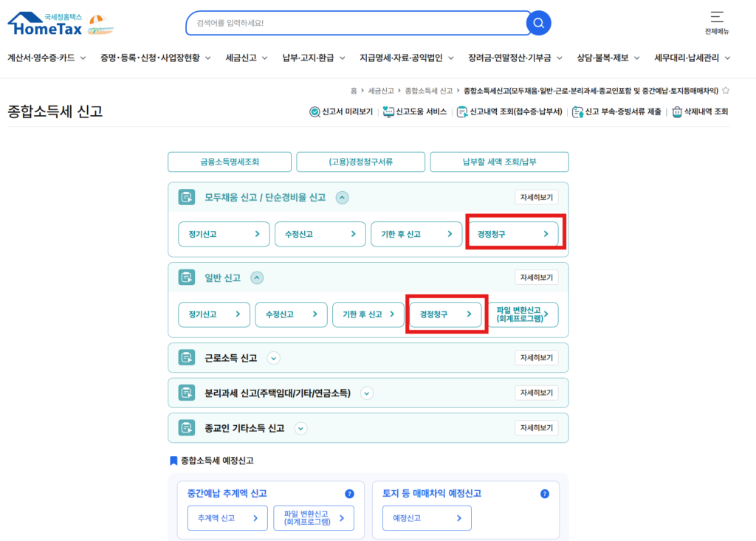
Task: Click breadcrumb link 홈
Action: (x=354, y=91)
